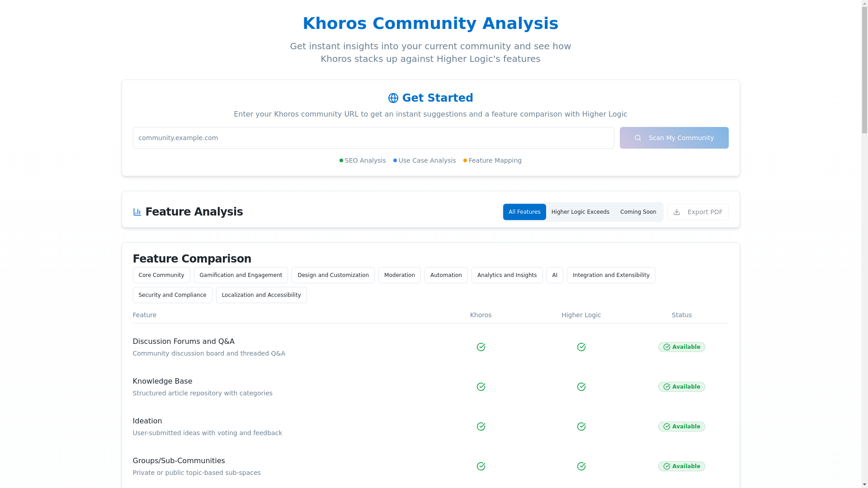Click the Khoros column header
868x488 pixels.
click(481, 315)
